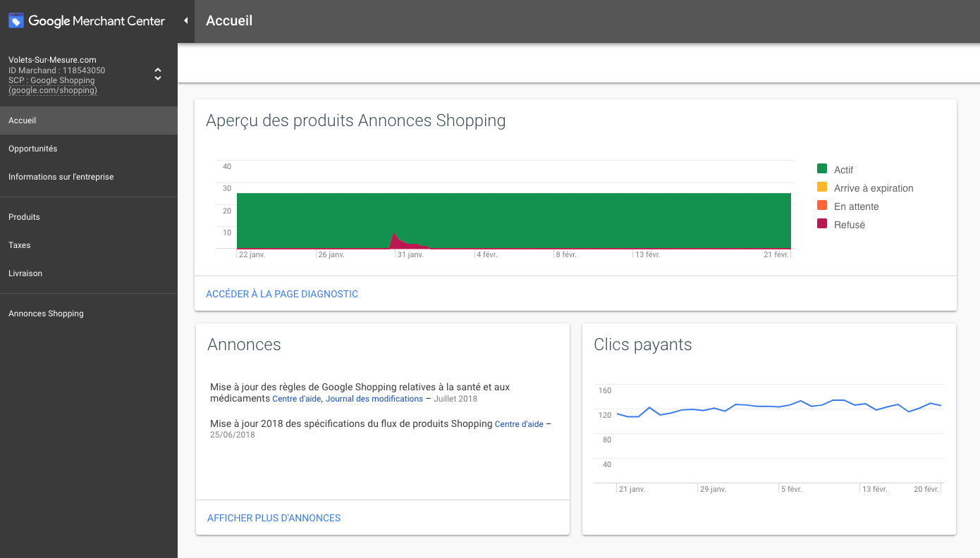Open the Journal des modifications link
The image size is (980, 558).
374,398
